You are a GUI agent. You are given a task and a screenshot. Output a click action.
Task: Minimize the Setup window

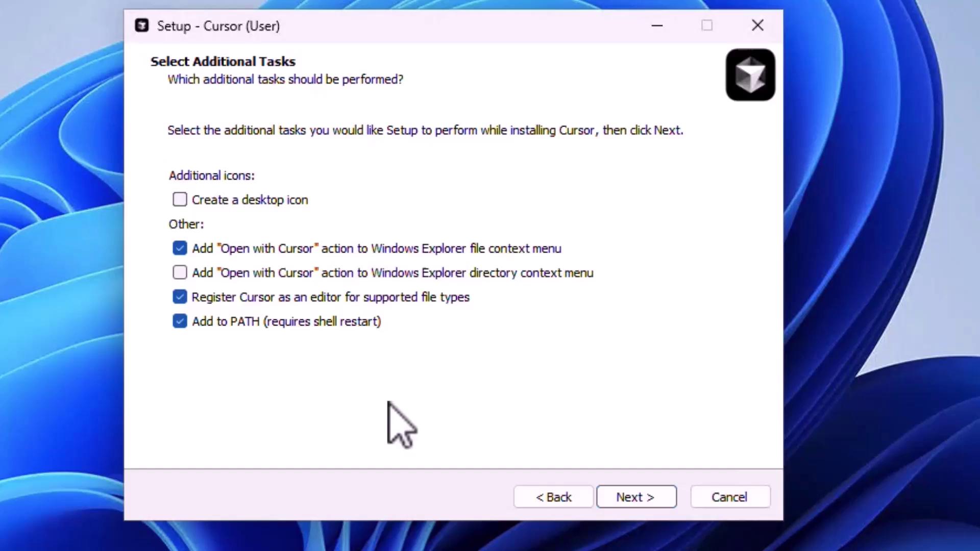click(657, 26)
